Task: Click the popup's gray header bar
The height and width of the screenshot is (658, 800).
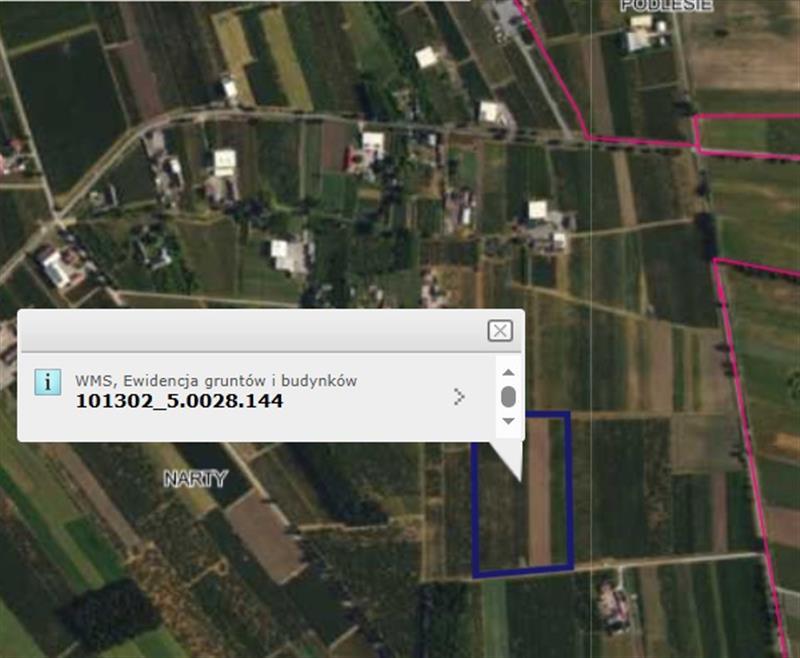Action: tap(250, 331)
